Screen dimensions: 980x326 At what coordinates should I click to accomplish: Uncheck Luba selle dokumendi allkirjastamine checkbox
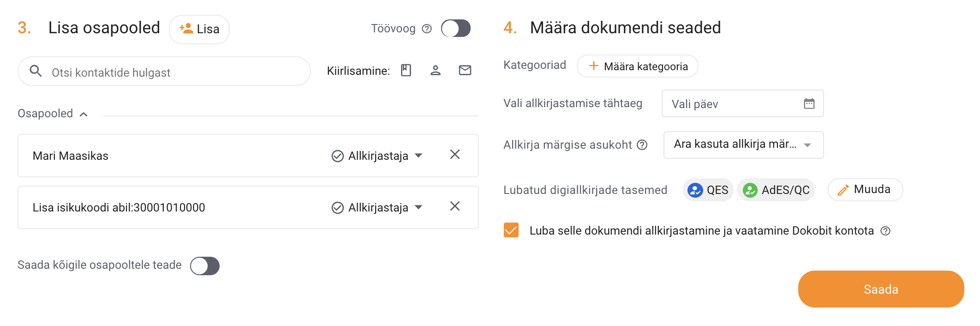click(511, 230)
